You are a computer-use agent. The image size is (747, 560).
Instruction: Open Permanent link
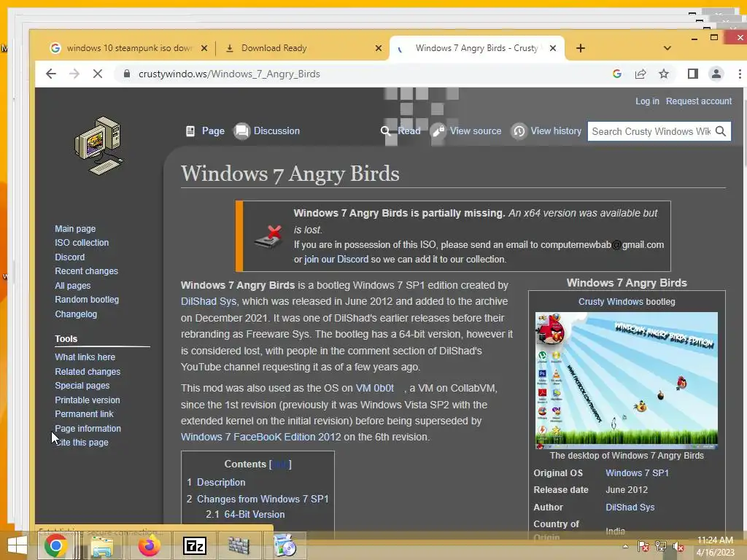(84, 414)
